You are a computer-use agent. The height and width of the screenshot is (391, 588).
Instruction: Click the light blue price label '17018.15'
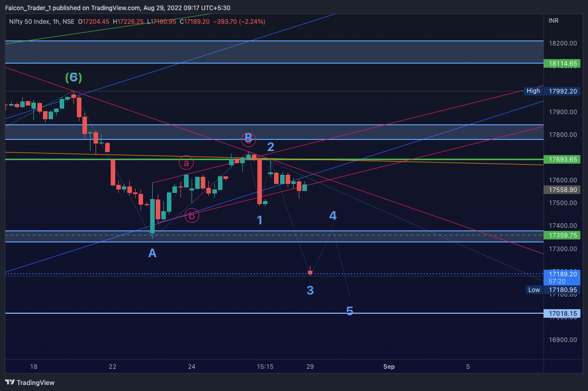click(x=562, y=314)
